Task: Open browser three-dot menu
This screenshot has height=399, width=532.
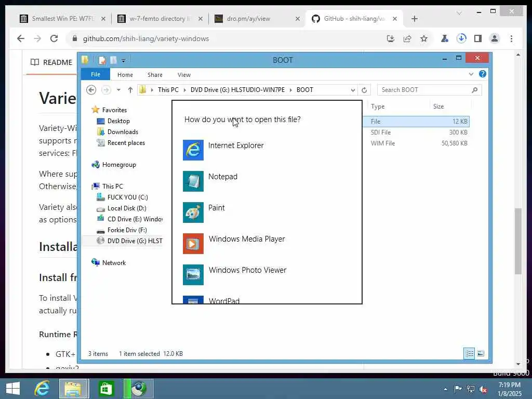Action: [511, 38]
